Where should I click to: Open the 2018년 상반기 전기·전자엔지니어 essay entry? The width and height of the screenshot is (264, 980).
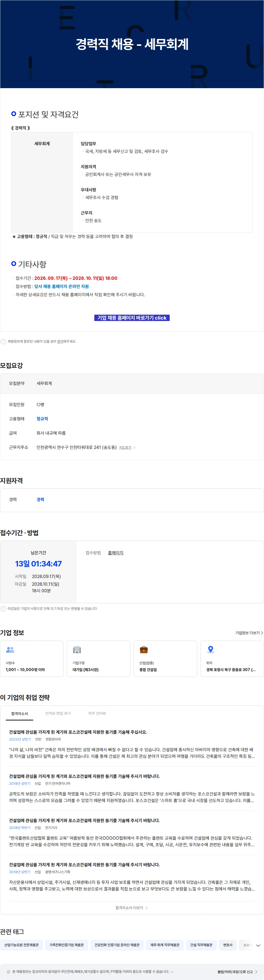132,788
